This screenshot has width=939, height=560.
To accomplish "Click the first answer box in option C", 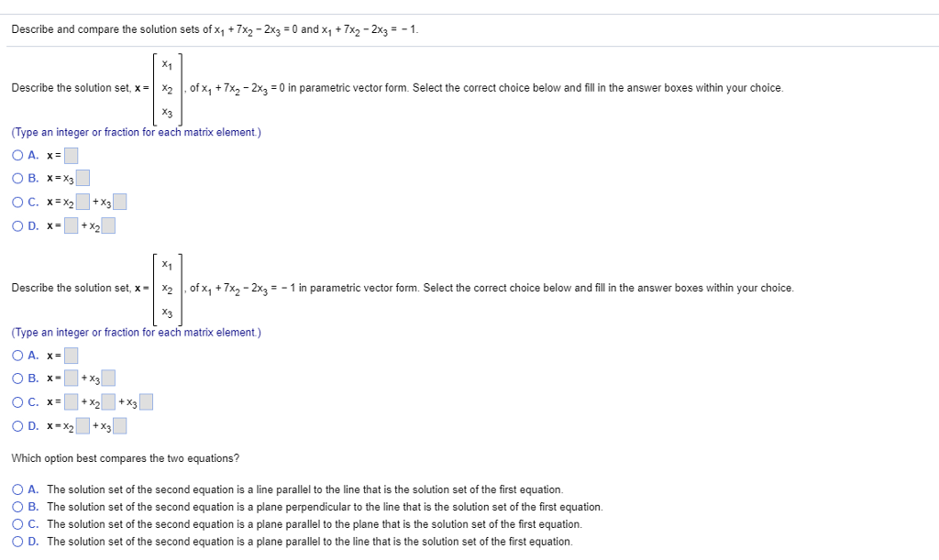I will click(81, 201).
